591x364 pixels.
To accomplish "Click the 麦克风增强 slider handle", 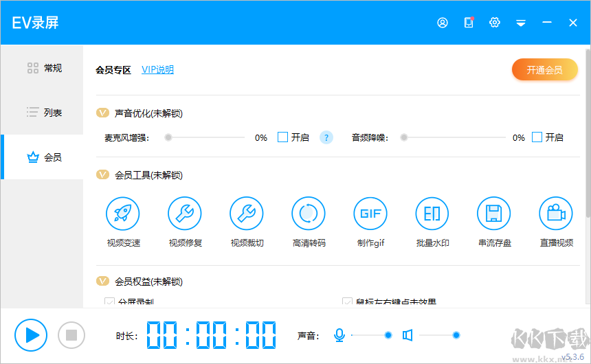I will pyautogui.click(x=168, y=137).
